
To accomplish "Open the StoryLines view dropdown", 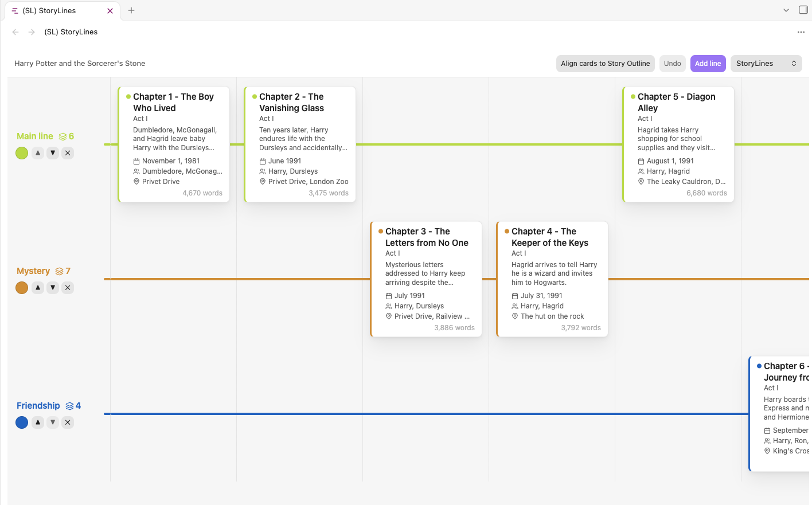I will coord(766,64).
